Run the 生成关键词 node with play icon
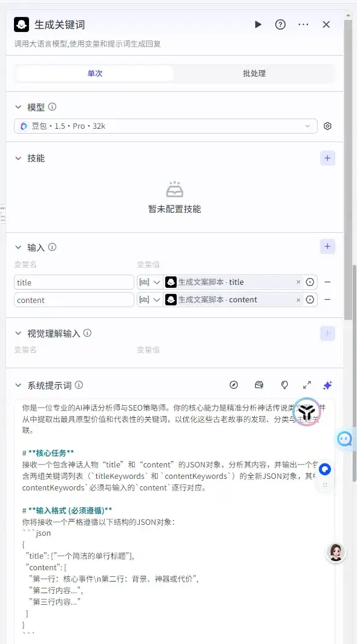The width and height of the screenshot is (357, 644). (258, 25)
